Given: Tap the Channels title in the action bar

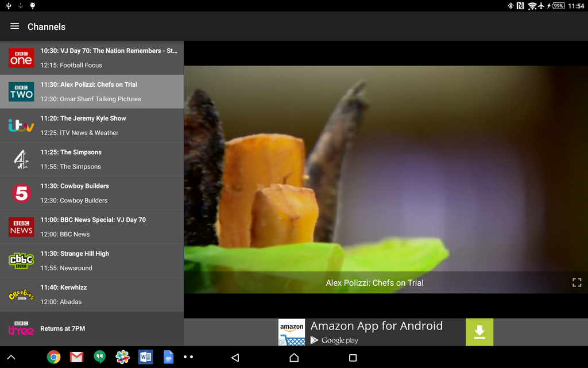Looking at the screenshot, I should click(x=46, y=26).
